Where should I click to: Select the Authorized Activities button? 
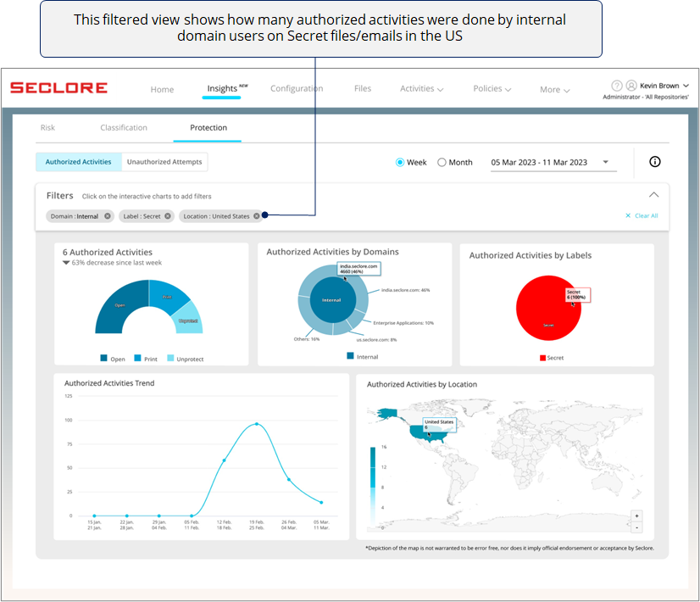click(x=79, y=162)
